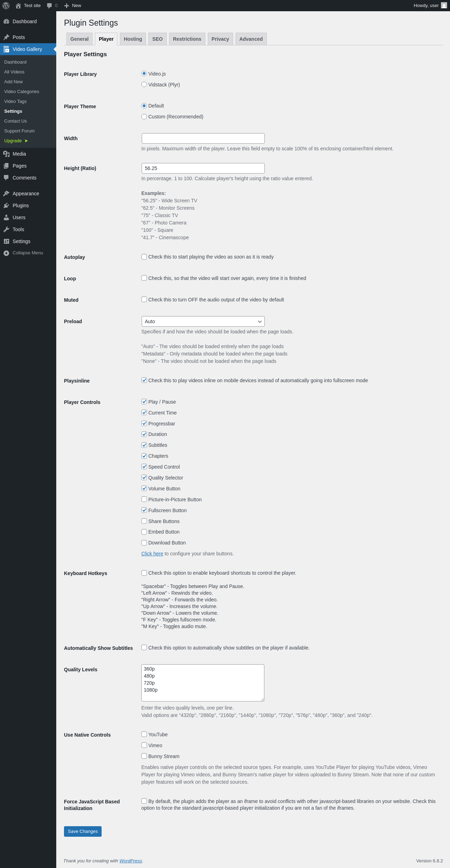Click the WordPress logo icon
Screen dimensions: 450x868
click(6, 6)
